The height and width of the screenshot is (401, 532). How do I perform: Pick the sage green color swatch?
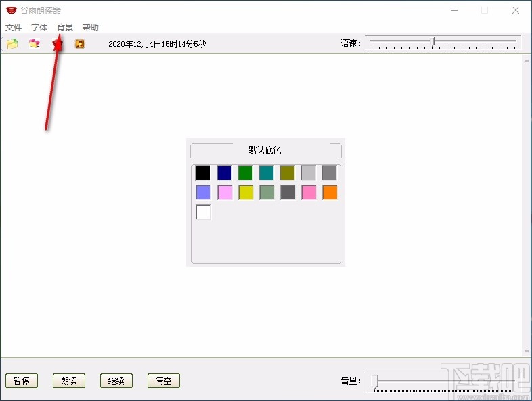267,193
